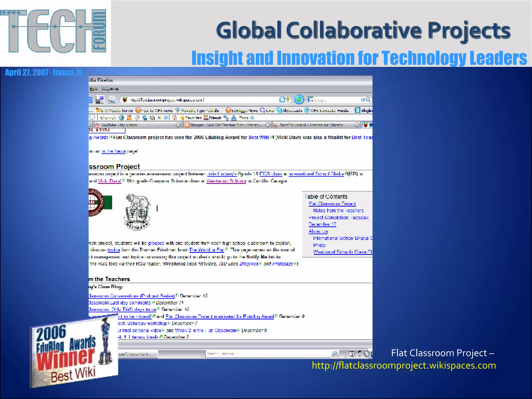Screen dimensions: 532x399
Task: Open Movable Type Publish bookmark
Action: point(199,110)
